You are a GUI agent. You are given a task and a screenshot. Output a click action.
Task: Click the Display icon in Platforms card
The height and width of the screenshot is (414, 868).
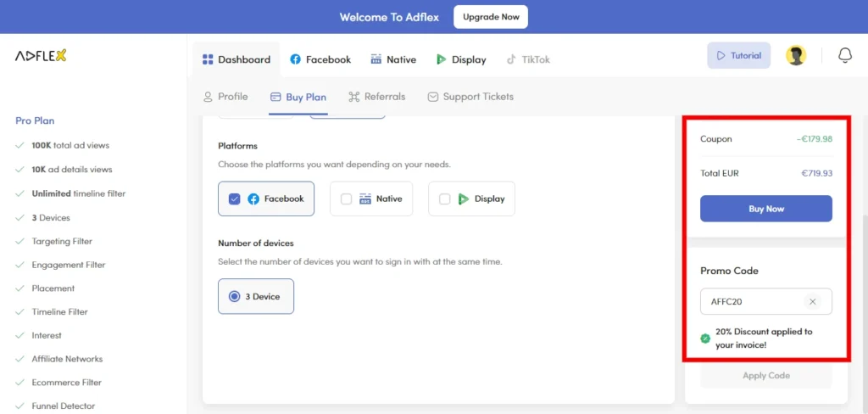(x=464, y=199)
